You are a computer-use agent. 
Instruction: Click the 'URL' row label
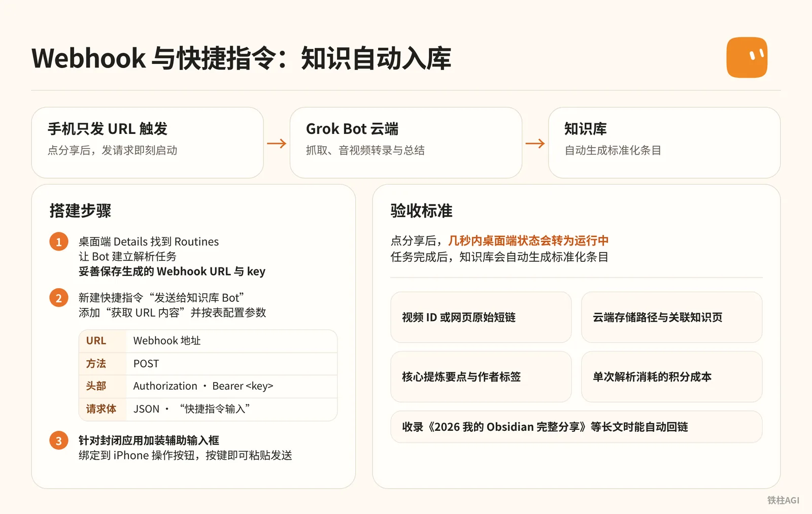pos(96,341)
